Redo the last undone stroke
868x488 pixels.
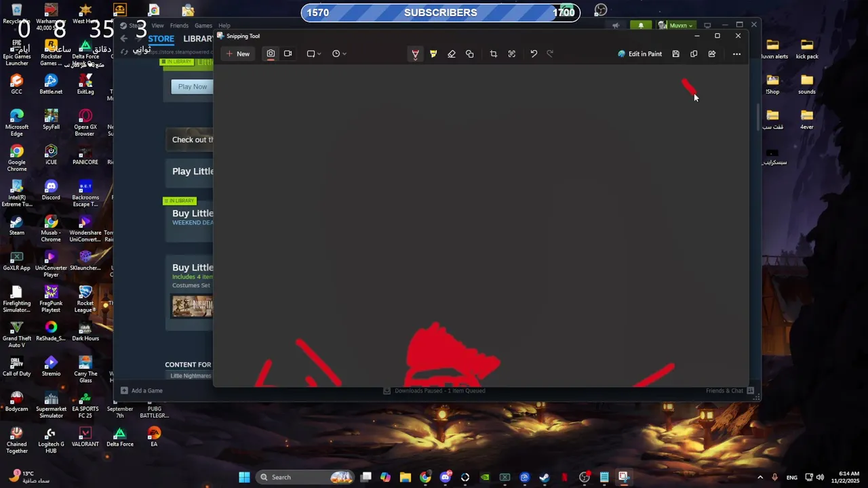(550, 54)
